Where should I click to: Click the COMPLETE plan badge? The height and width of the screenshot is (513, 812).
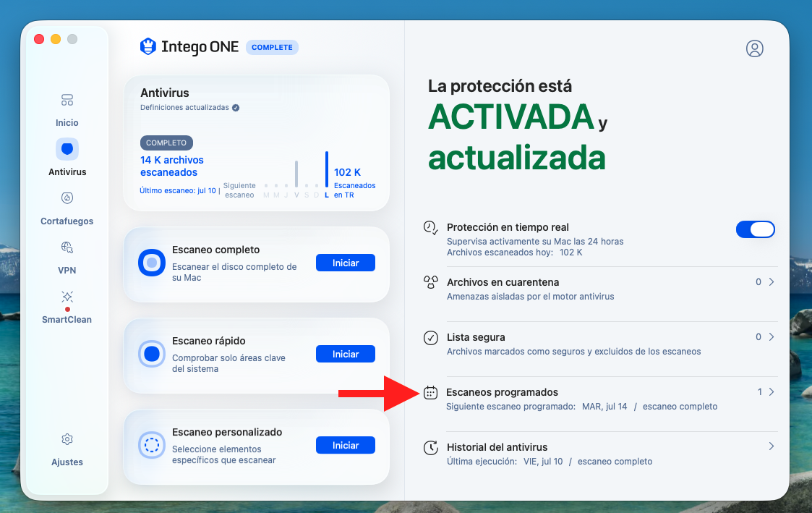pyautogui.click(x=272, y=47)
